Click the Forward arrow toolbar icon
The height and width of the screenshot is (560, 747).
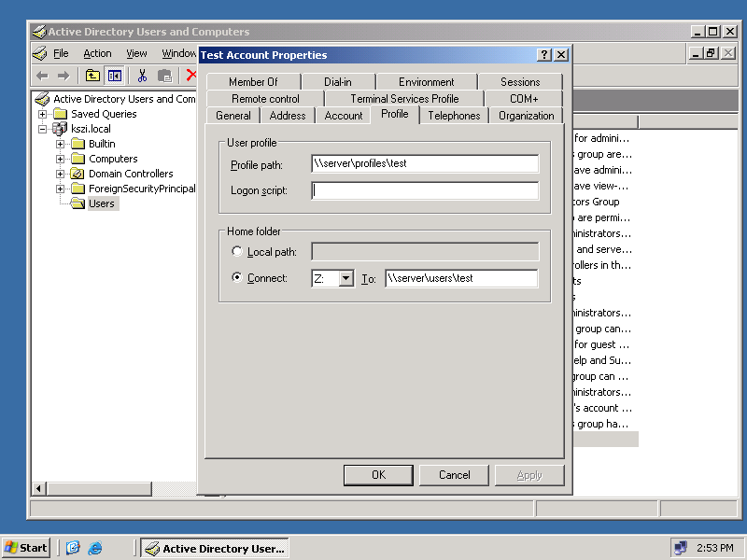coord(63,76)
